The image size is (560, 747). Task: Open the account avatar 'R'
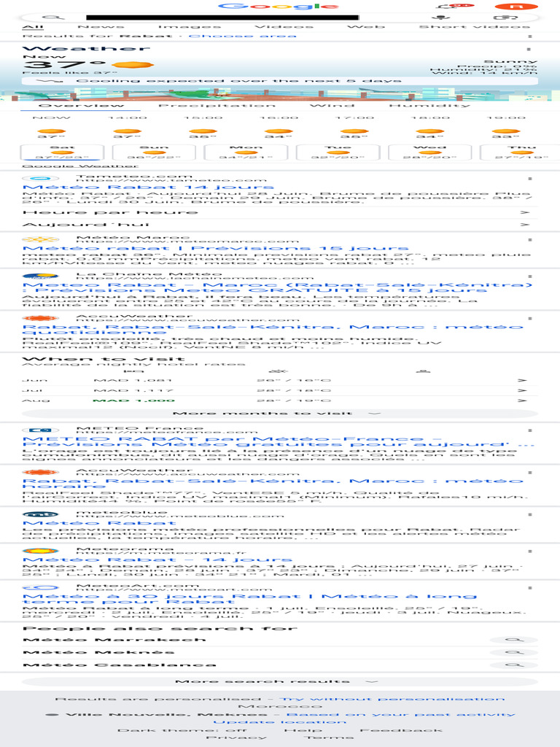517,6
